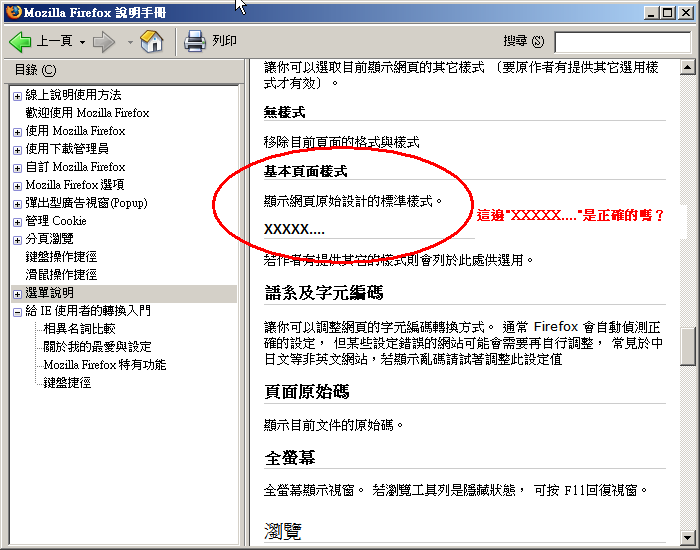
Task: Go to the Home page icon
Action: click(x=152, y=42)
